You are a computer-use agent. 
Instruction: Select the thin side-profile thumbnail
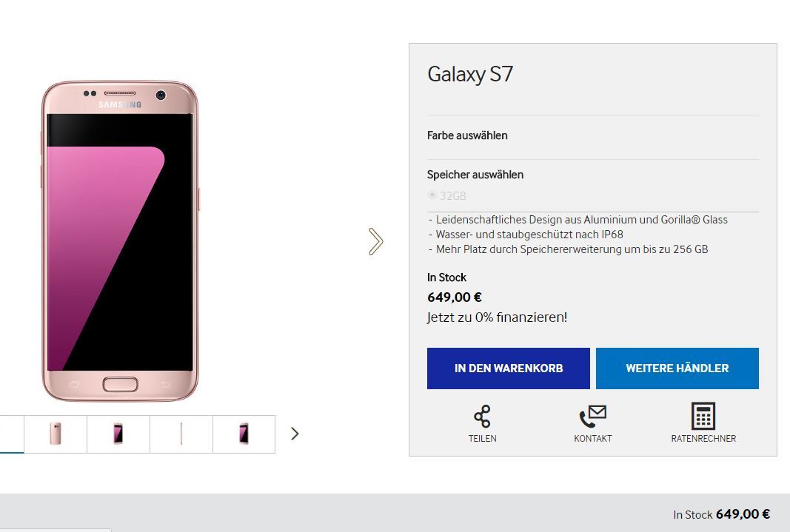point(181,434)
